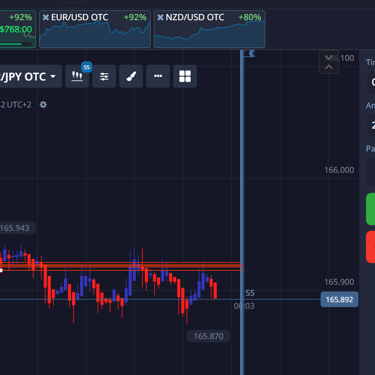Open the more options ellipsis menu

[158, 76]
